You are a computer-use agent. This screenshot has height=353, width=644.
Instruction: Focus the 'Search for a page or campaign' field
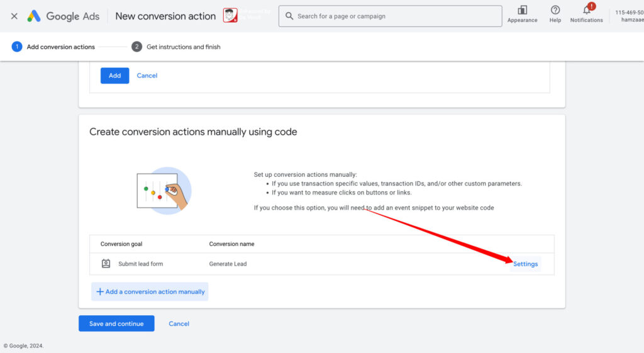point(396,16)
